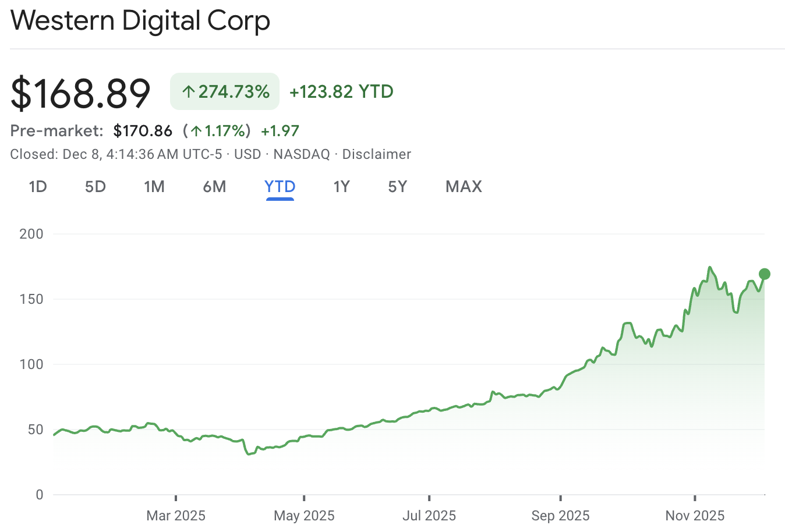Image resolution: width=785 pixels, height=532 pixels.
Task: Open the MAX historical view
Action: tap(464, 186)
